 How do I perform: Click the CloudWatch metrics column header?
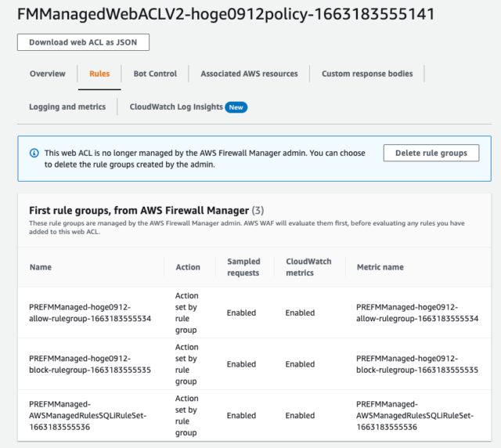pos(308,267)
